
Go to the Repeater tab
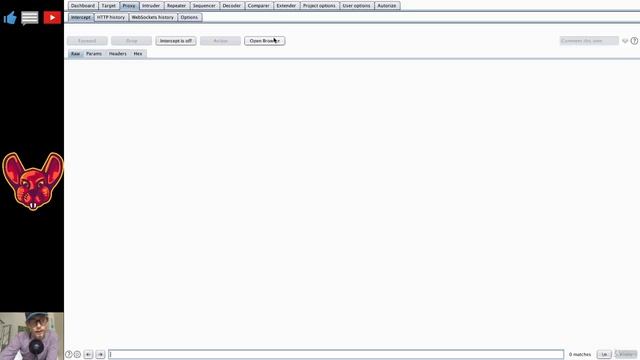coord(176,6)
